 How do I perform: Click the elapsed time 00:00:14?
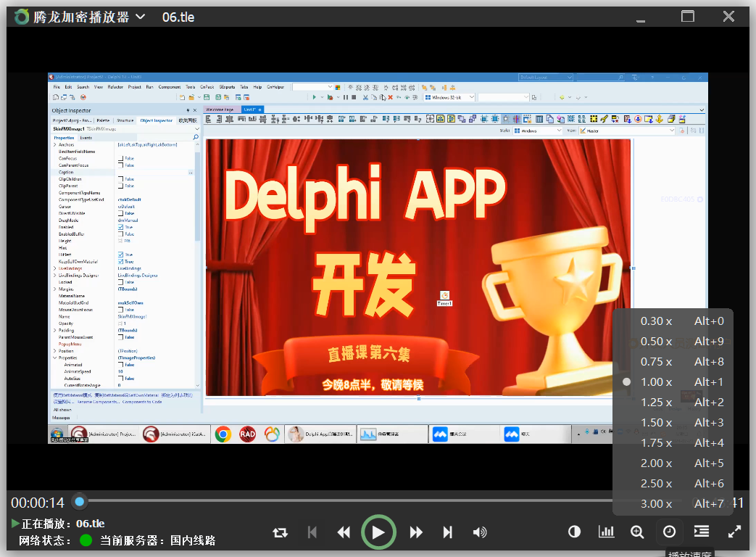pos(38,503)
